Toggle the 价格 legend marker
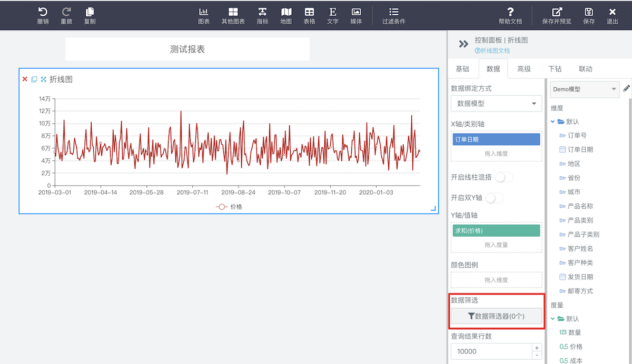632x364 pixels. [222, 207]
